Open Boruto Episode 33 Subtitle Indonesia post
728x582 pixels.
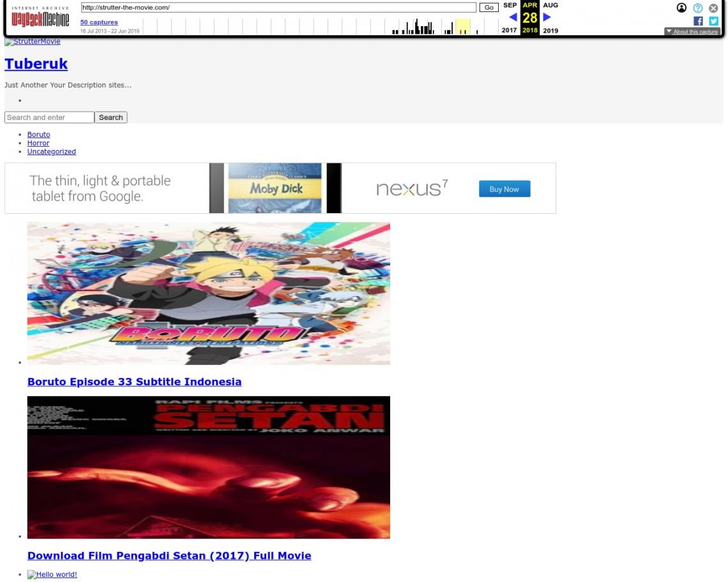[x=134, y=382]
